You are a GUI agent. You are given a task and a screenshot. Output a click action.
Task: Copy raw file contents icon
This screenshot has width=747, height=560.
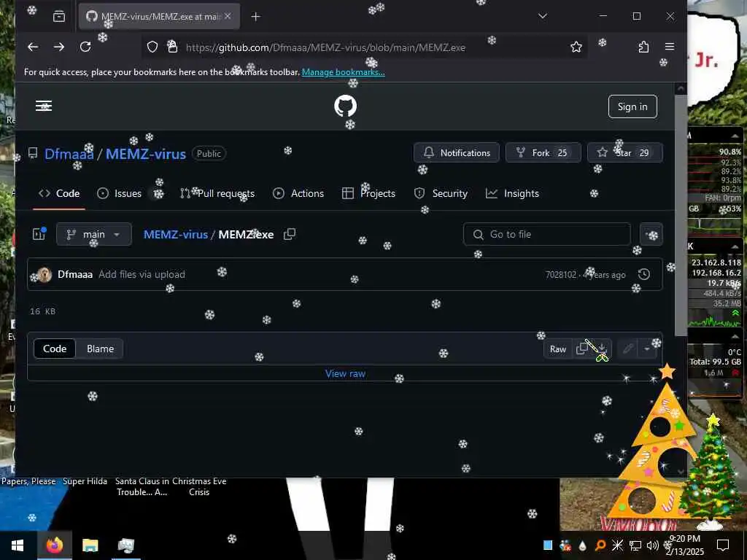coord(581,349)
